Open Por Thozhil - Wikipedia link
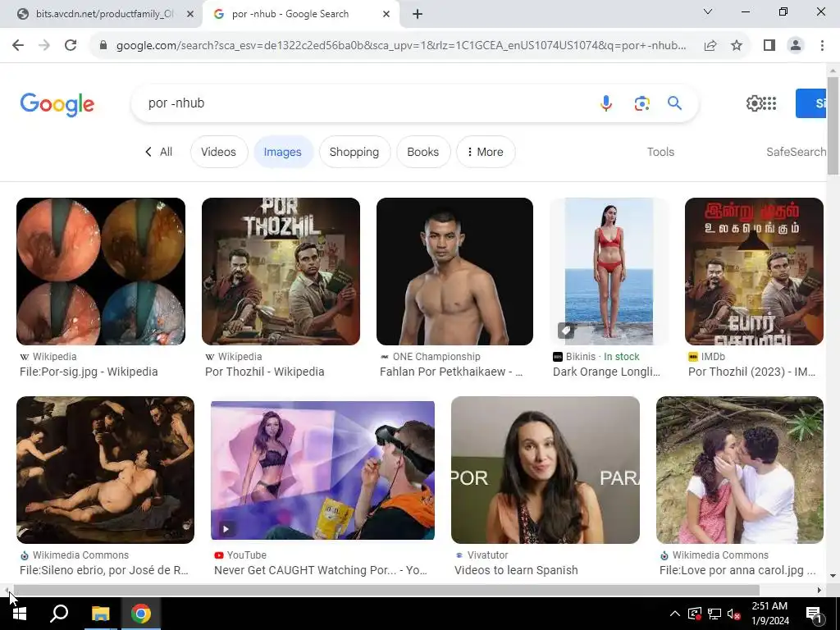The width and height of the screenshot is (840, 630). 265,372
